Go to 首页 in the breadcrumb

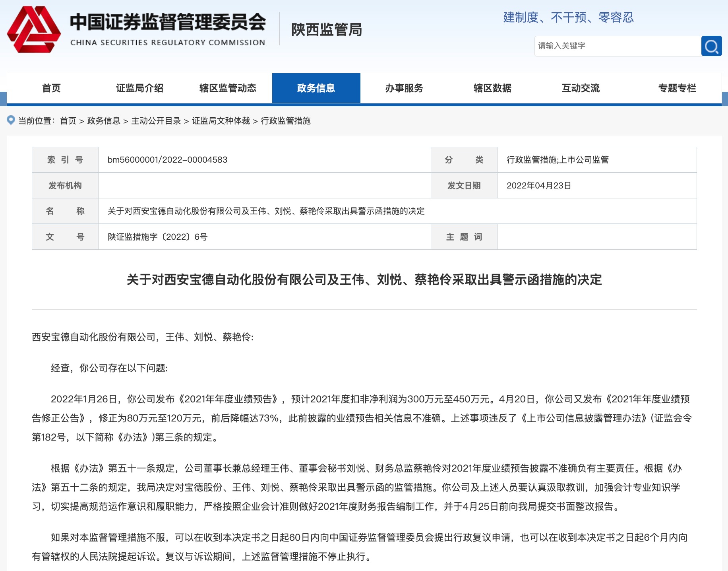68,121
